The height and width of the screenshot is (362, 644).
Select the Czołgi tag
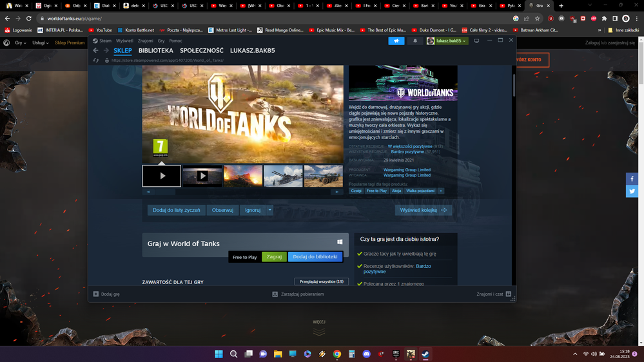356,191
